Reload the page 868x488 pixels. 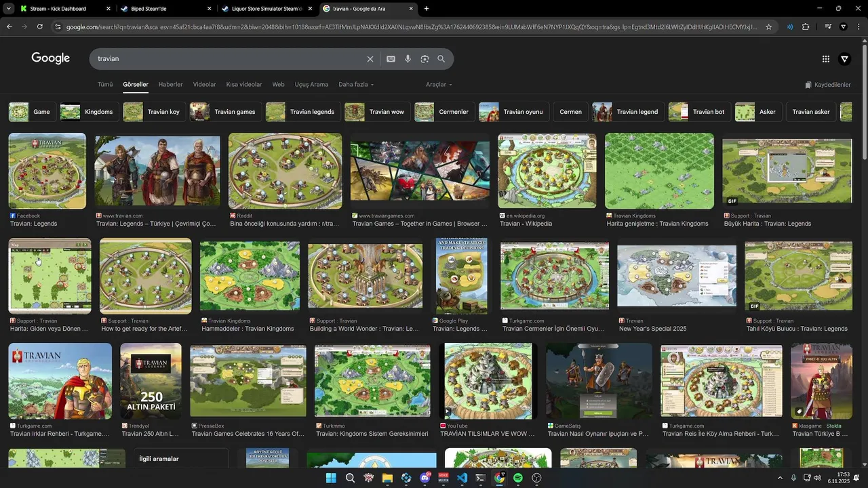(x=39, y=26)
